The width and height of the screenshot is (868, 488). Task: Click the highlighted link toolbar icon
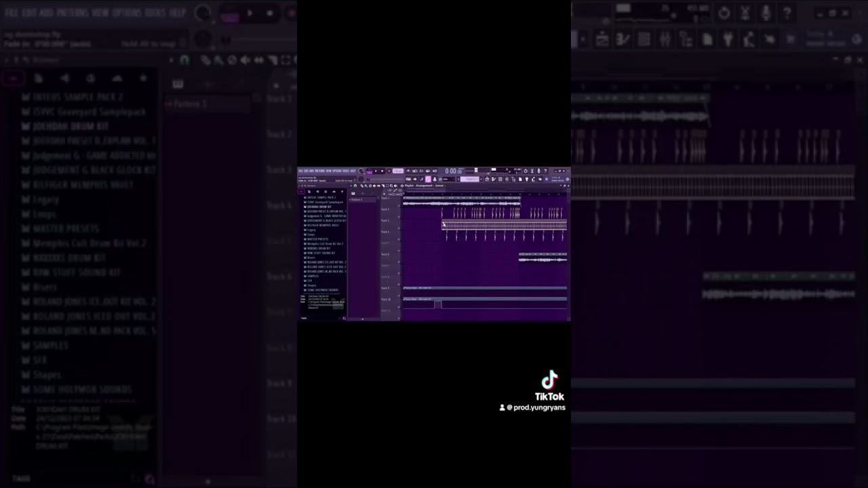tap(428, 179)
